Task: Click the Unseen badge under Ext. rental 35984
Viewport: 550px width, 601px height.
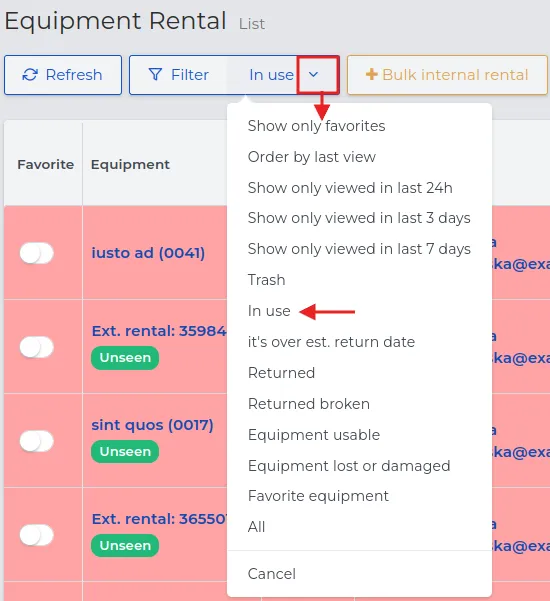Action: pos(125,358)
